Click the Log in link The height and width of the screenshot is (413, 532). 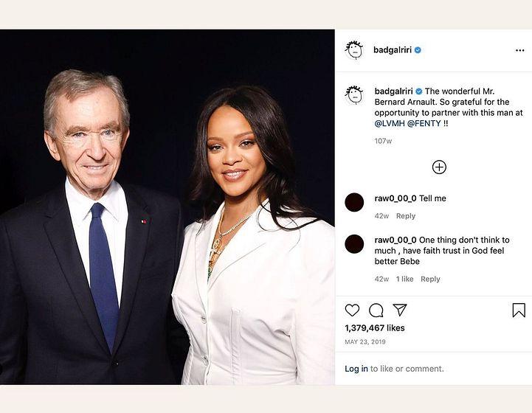[x=356, y=369]
